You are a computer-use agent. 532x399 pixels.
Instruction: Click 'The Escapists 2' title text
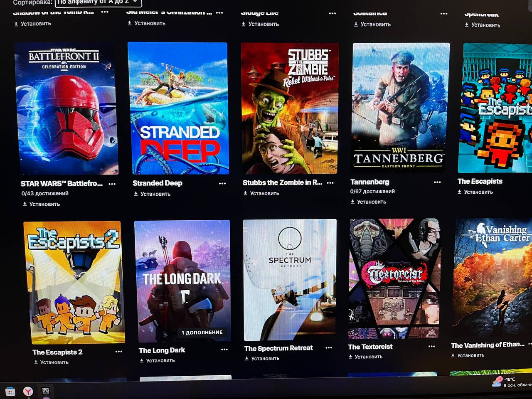tap(57, 352)
